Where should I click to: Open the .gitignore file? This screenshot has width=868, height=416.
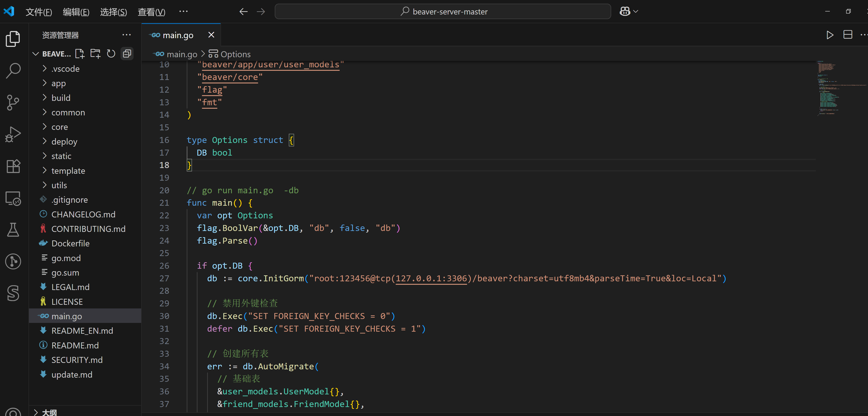point(85,200)
